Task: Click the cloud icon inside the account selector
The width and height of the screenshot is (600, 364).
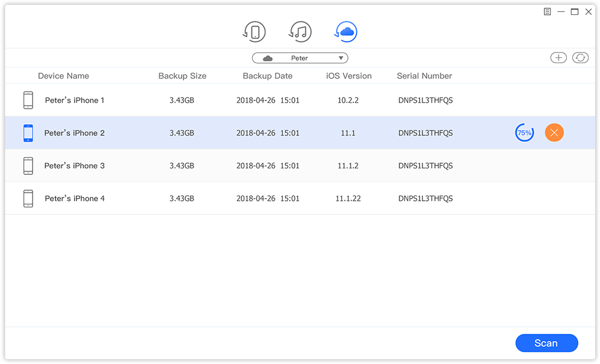Action: tap(268, 58)
